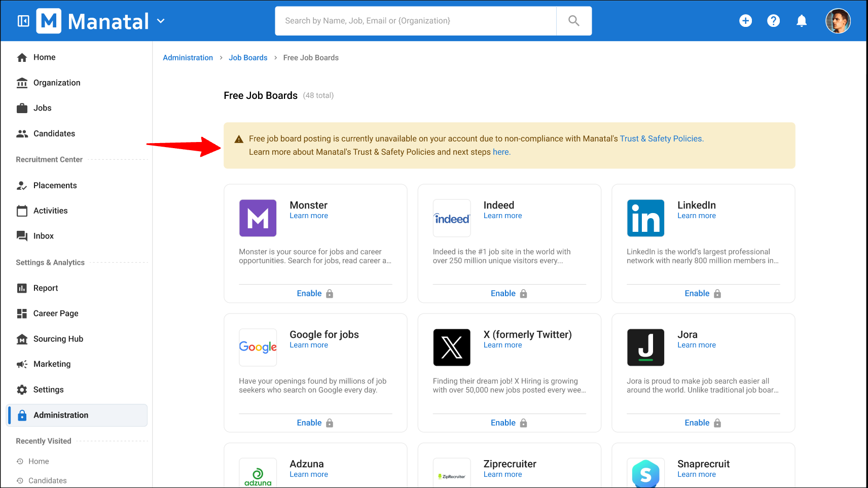Click the magnifying glass search button
Screen dimensions: 868x488
(x=574, y=21)
